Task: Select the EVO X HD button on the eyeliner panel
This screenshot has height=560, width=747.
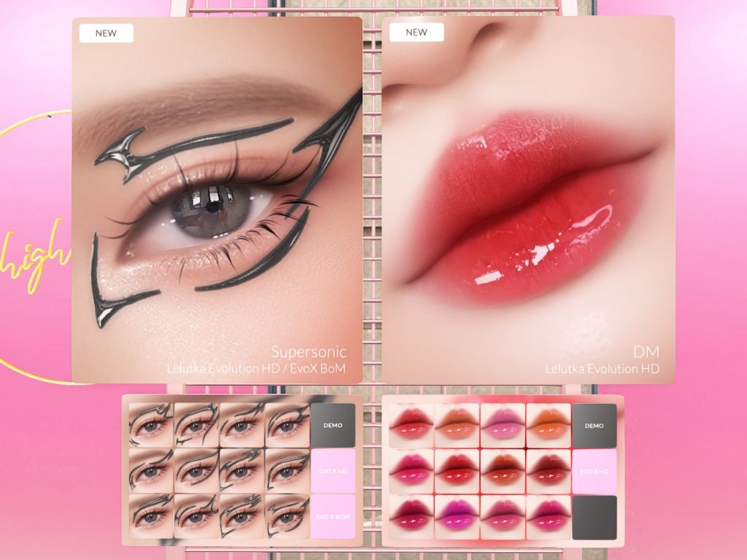Action: point(333,471)
